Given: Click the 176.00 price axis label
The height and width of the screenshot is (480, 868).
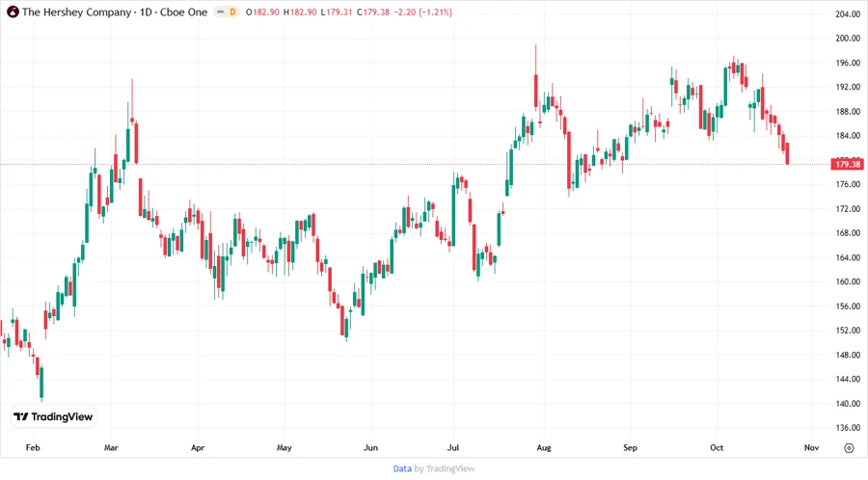Looking at the screenshot, I should tap(848, 184).
